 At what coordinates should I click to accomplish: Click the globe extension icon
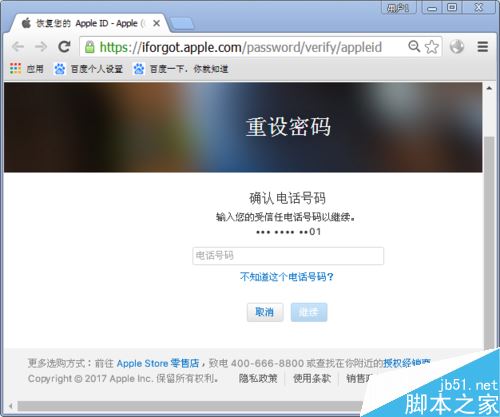pos(457,47)
